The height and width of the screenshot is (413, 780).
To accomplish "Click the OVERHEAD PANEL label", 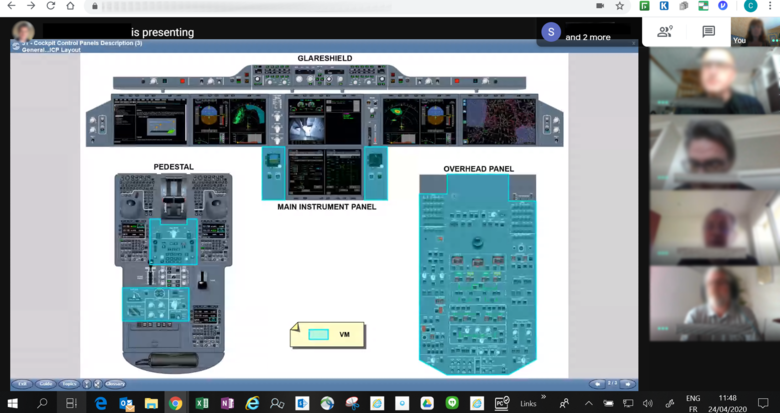I will coord(479,169).
